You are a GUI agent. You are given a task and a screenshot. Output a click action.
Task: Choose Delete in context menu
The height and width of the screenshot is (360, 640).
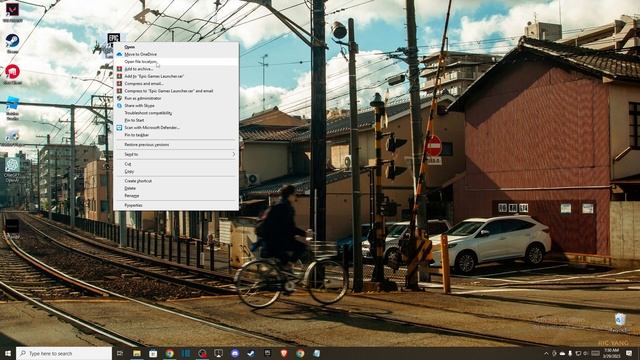pos(176,188)
